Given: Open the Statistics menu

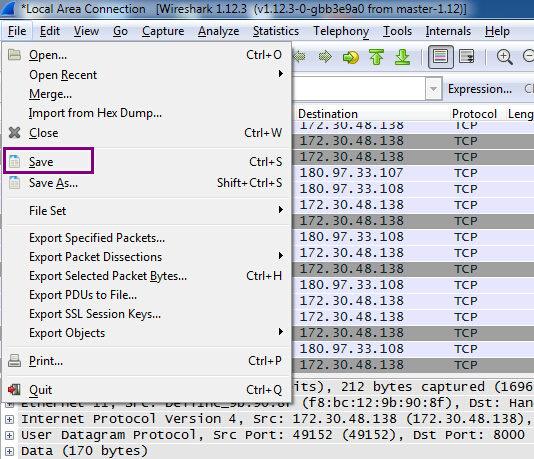Looking at the screenshot, I should pos(276,31).
